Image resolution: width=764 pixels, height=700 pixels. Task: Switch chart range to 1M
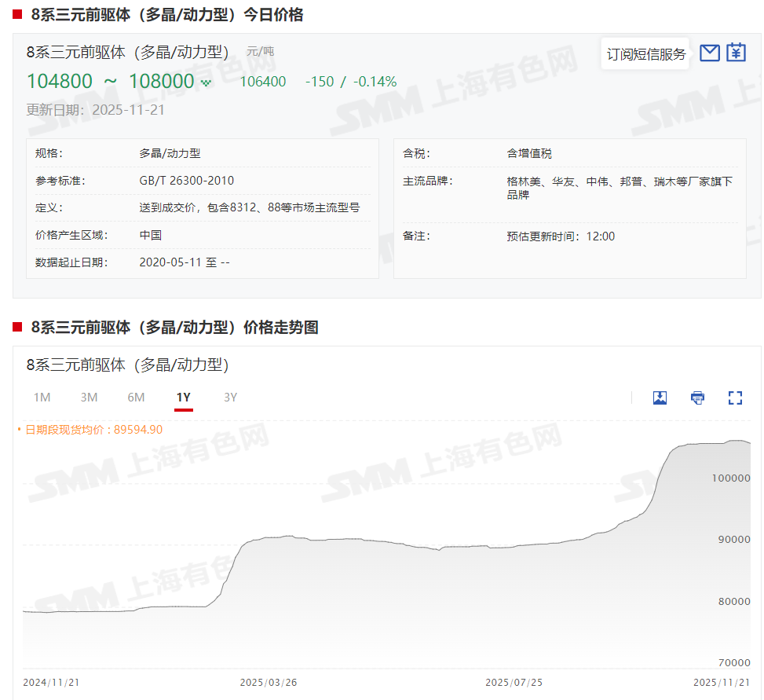click(x=42, y=398)
